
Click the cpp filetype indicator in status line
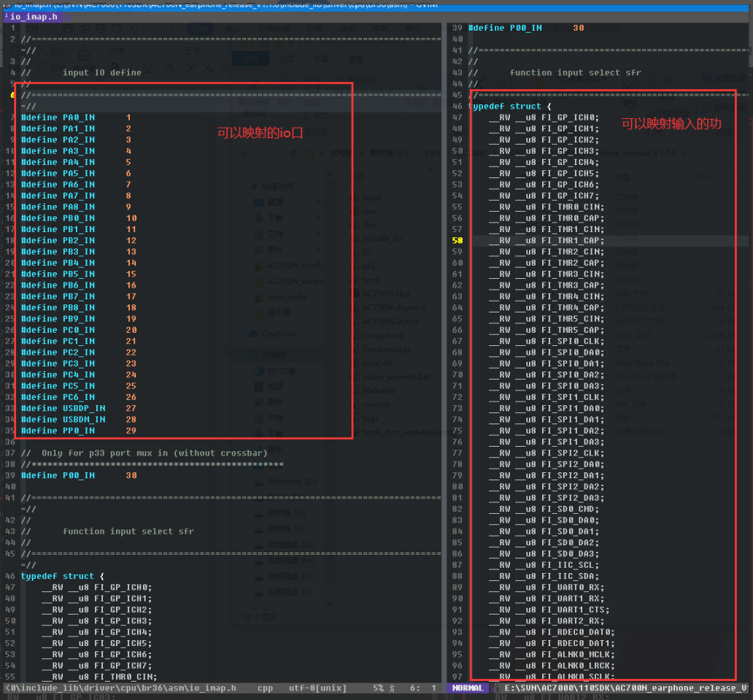click(265, 688)
